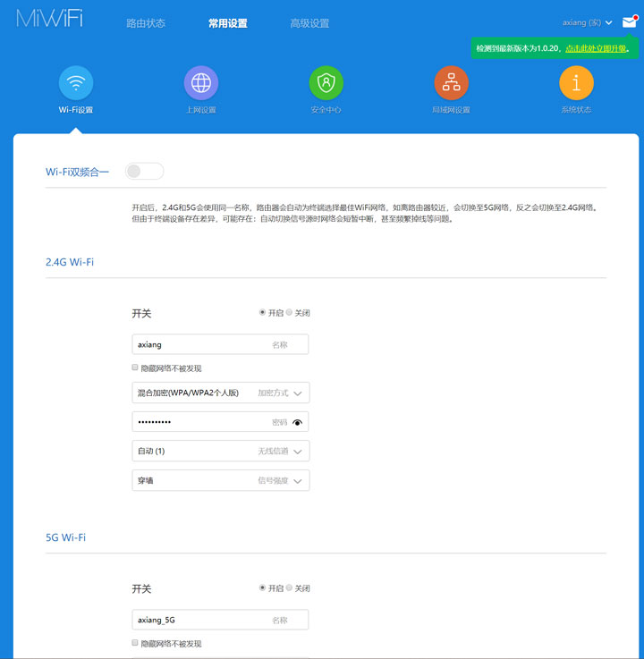Open the 信号强度 signal strength dropdown
This screenshot has width=644, height=659.
tap(221, 480)
